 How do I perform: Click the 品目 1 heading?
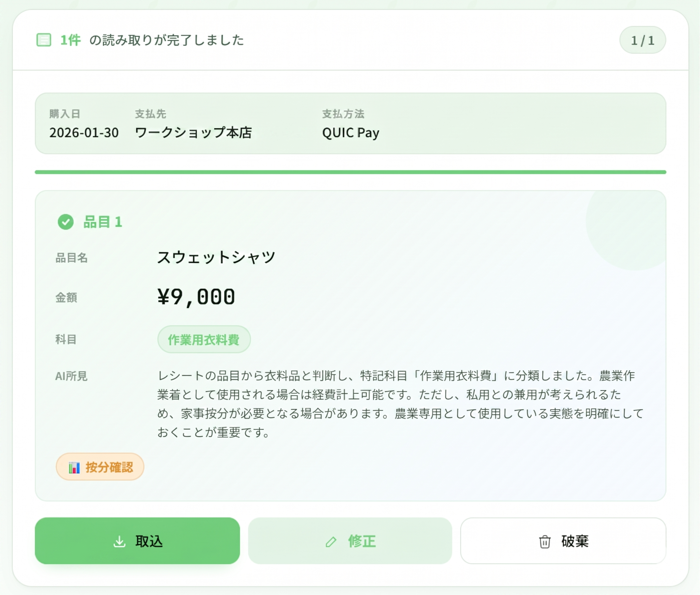point(103,222)
